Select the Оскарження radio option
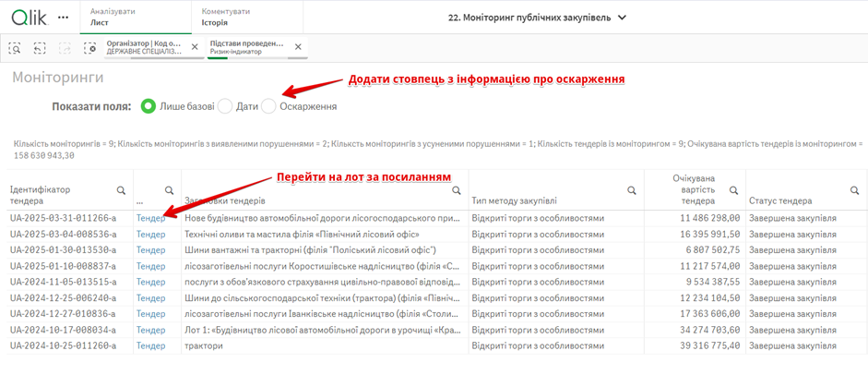Viewport: 868px width, 375px height. pos(268,106)
